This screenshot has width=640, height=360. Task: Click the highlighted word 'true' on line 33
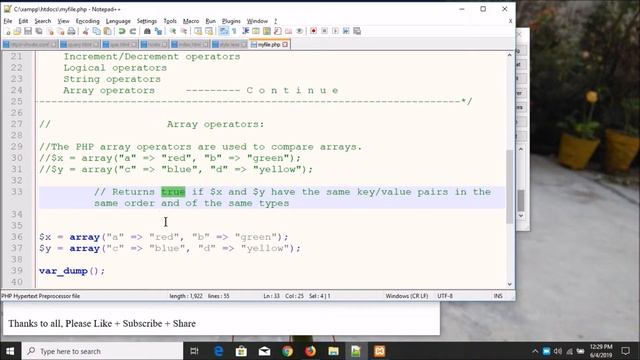(173, 192)
